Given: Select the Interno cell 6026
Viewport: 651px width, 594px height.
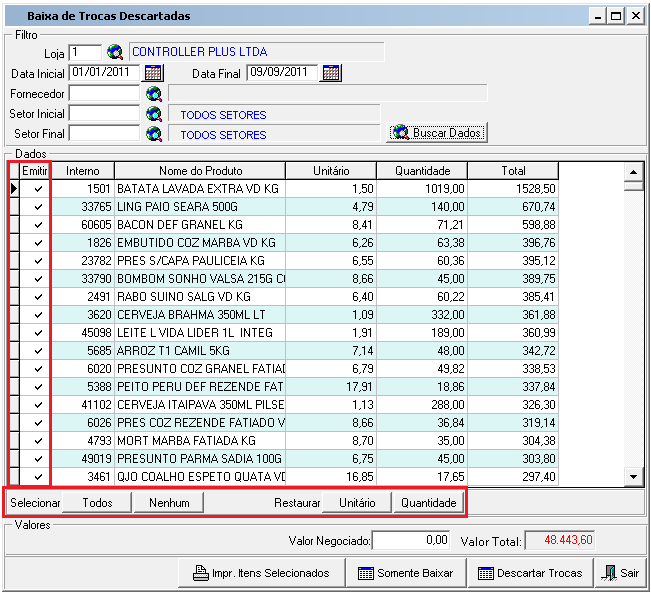Looking at the screenshot, I should point(83,423).
